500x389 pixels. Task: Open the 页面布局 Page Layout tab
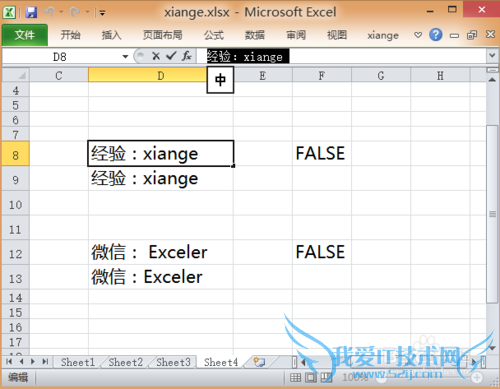pyautogui.click(x=163, y=35)
